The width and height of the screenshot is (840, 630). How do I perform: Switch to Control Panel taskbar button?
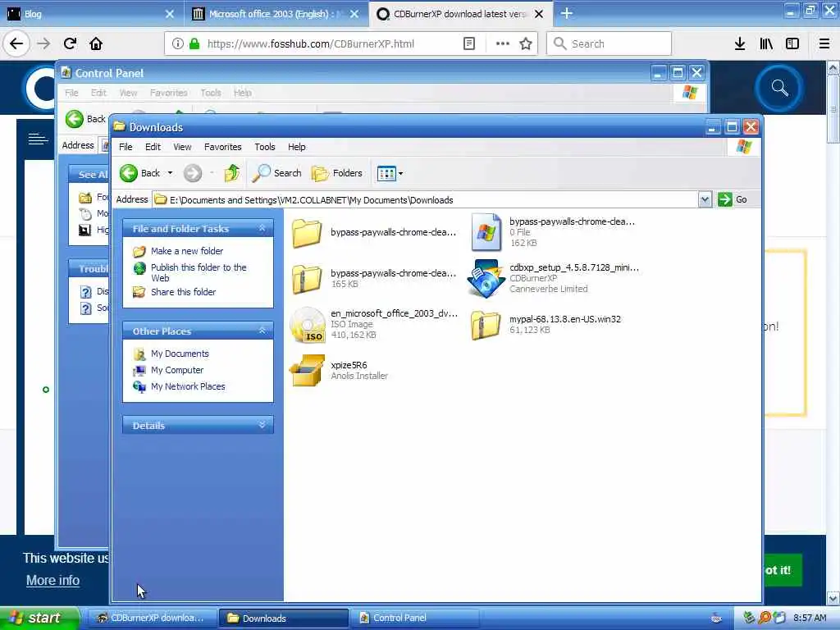tap(416, 619)
